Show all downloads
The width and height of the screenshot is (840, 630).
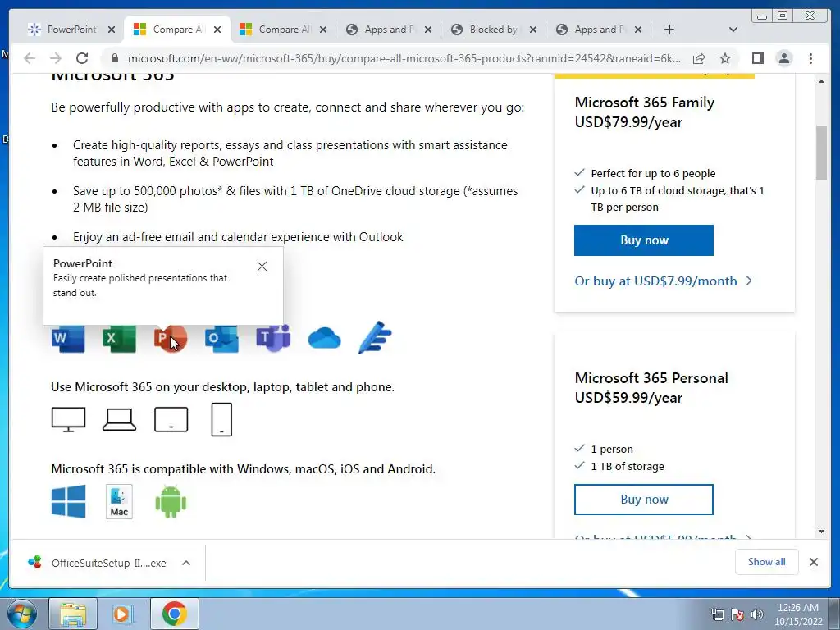pos(767,561)
